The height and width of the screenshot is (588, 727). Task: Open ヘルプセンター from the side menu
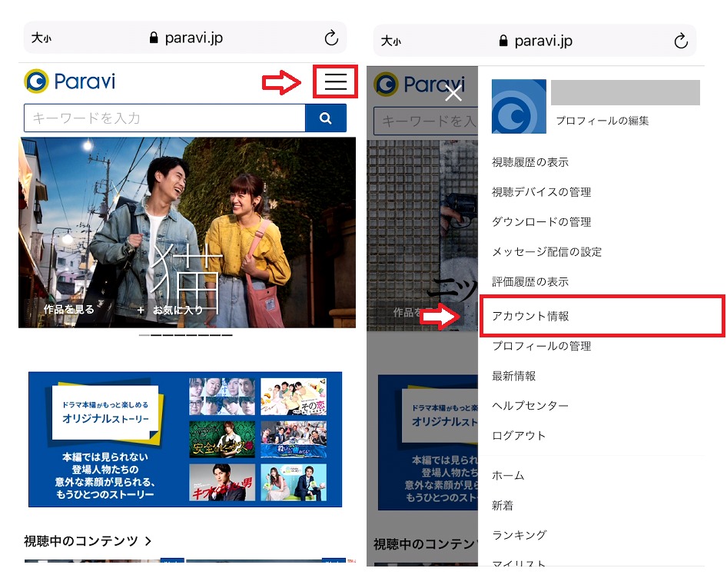point(530,406)
